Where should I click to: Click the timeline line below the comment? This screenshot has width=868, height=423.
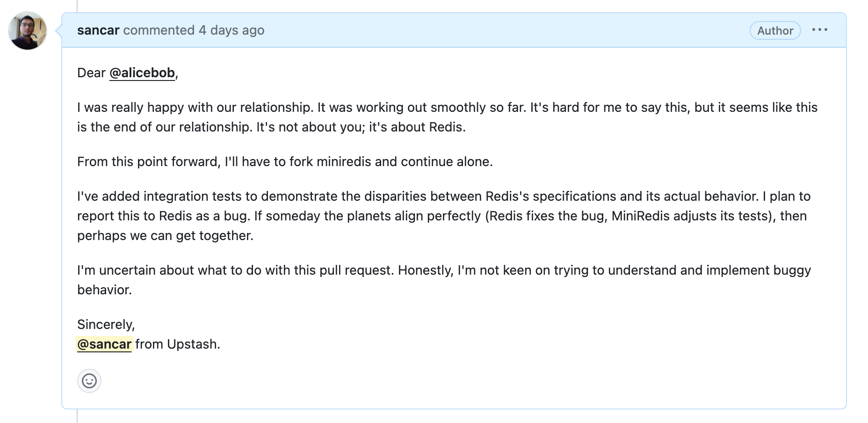tap(77, 416)
